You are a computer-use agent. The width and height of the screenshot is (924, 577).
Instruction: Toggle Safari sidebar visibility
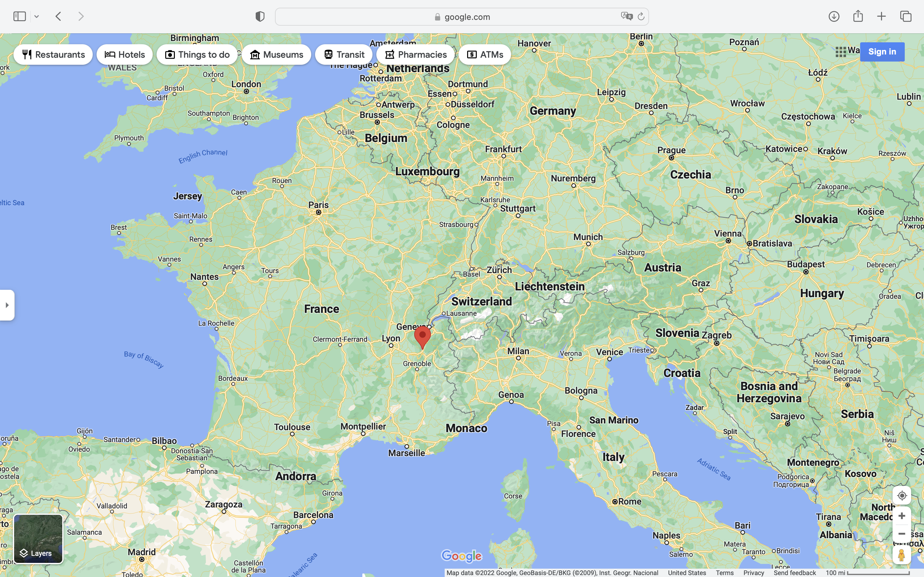click(x=20, y=16)
